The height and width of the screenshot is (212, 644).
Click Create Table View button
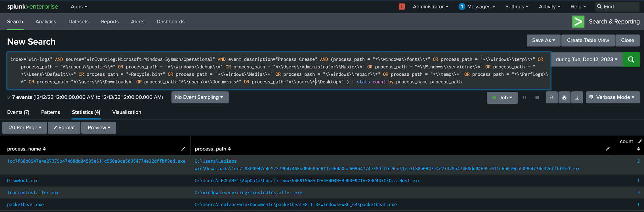coord(588,41)
